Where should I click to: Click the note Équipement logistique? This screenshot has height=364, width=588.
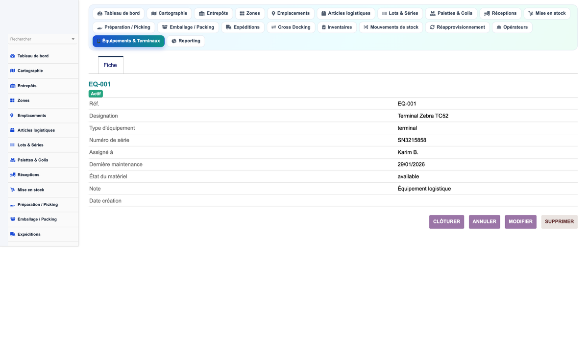424,189
